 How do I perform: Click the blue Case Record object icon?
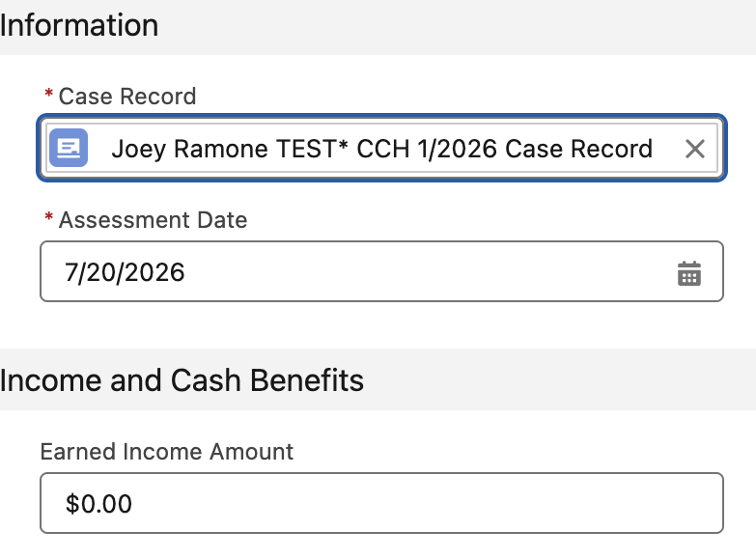coord(69,148)
